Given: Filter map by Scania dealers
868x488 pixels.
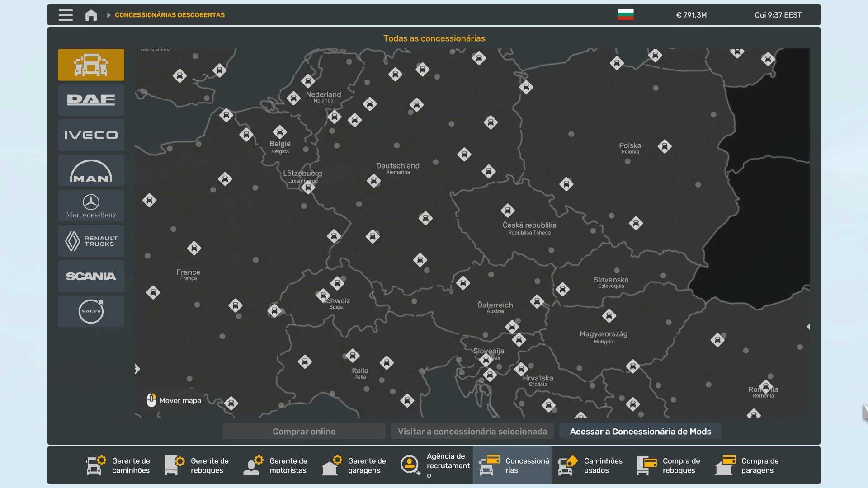Looking at the screenshot, I should pyautogui.click(x=91, y=276).
